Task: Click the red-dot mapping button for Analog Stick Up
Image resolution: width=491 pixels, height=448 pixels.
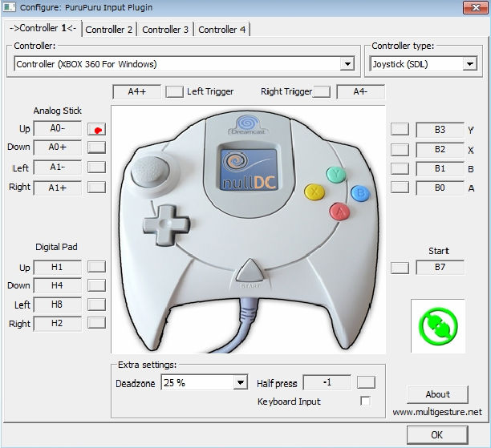Action: (96, 129)
